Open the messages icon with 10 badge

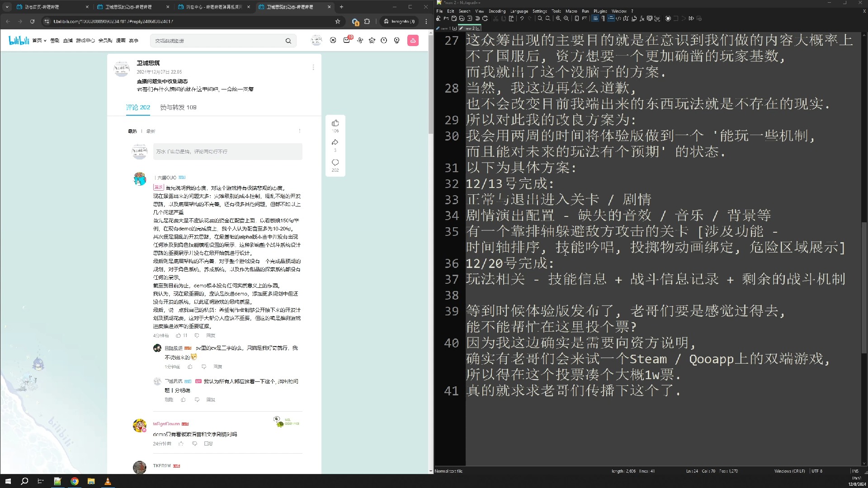[346, 40]
